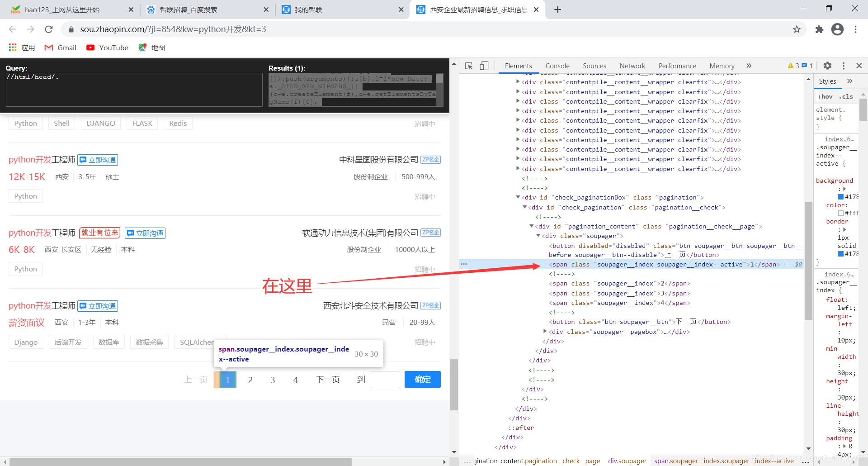The height and width of the screenshot is (466, 868).
Task: Open the Chrome three-dot menu
Action: [855, 29]
